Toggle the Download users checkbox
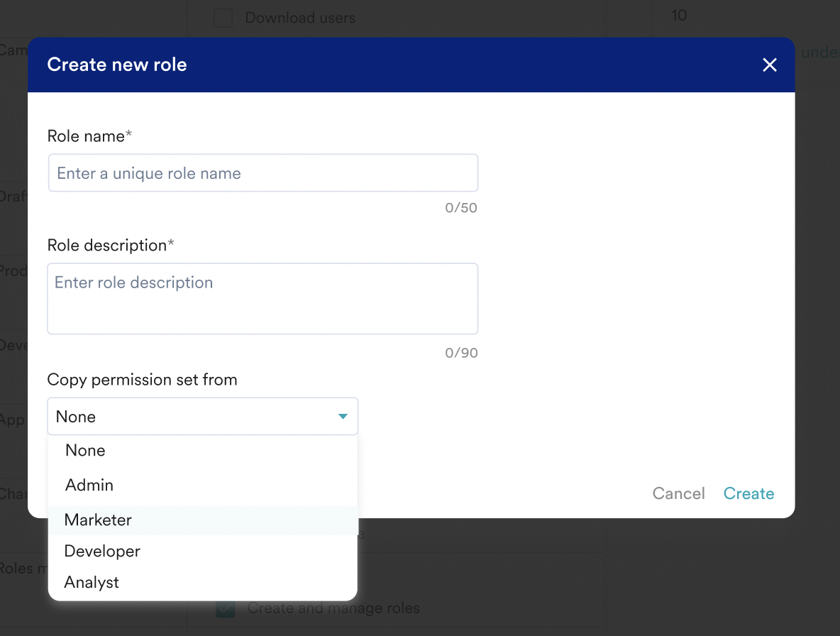Image resolution: width=840 pixels, height=636 pixels. [x=223, y=18]
